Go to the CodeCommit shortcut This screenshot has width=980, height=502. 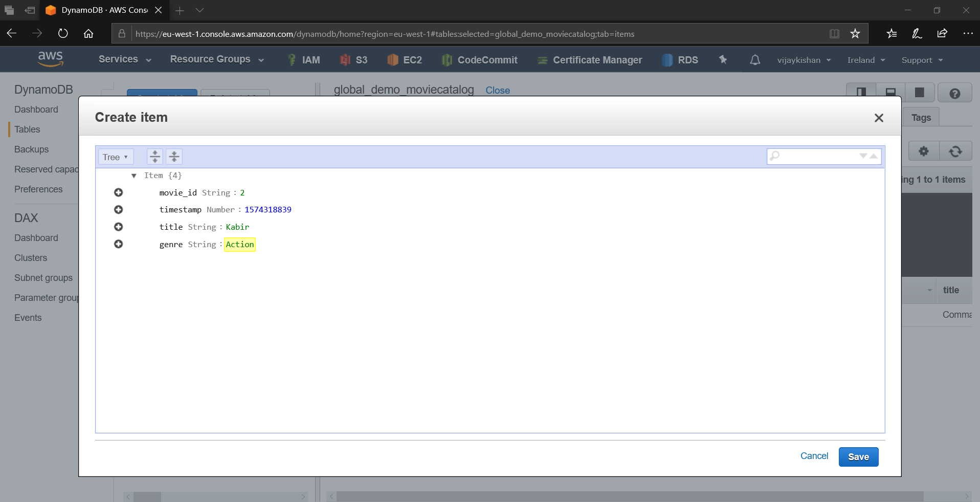[x=480, y=60]
